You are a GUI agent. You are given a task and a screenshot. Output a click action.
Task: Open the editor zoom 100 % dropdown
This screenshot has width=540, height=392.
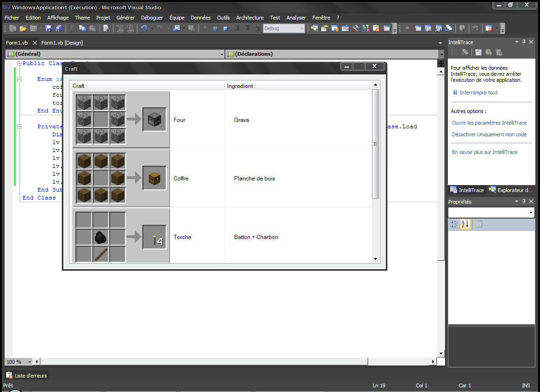click(30, 362)
